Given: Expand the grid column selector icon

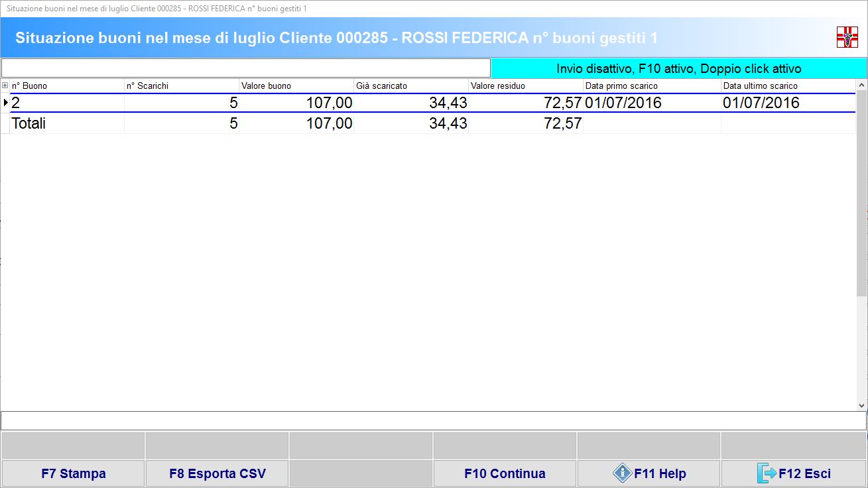Looking at the screenshot, I should coord(5,86).
